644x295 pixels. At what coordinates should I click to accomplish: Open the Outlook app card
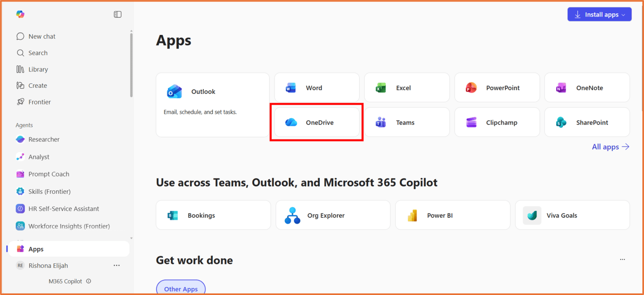click(x=213, y=105)
